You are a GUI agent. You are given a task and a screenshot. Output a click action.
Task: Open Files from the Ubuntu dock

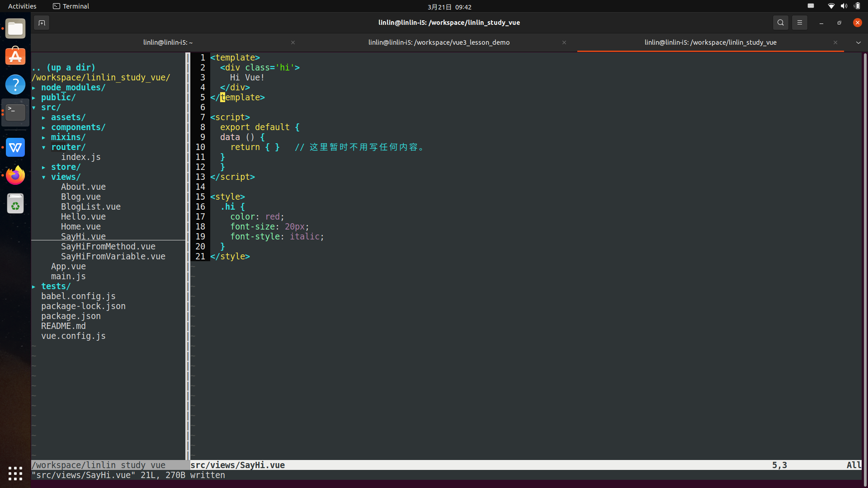(15, 29)
